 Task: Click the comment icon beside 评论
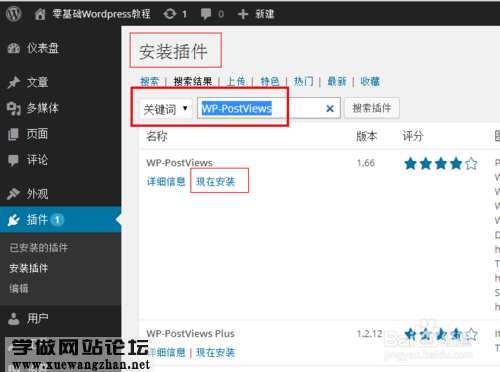[14, 160]
